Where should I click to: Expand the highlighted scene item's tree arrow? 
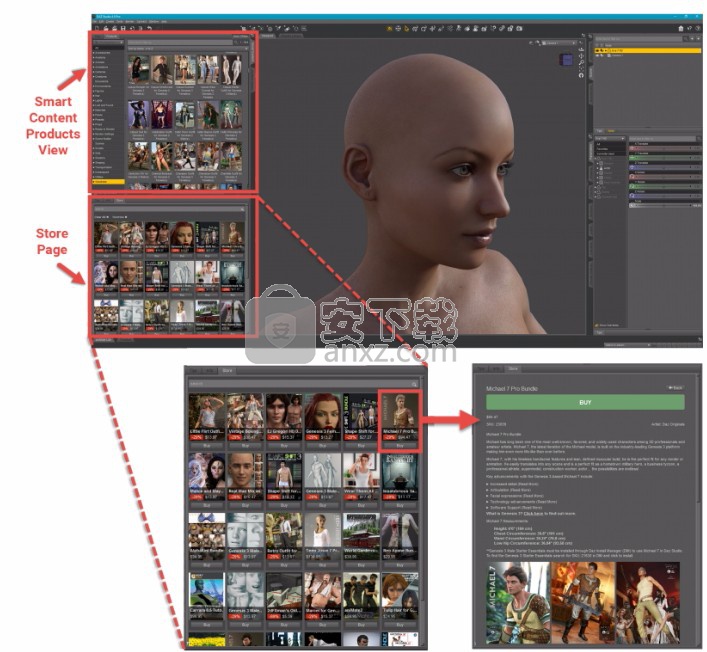pyautogui.click(x=606, y=51)
